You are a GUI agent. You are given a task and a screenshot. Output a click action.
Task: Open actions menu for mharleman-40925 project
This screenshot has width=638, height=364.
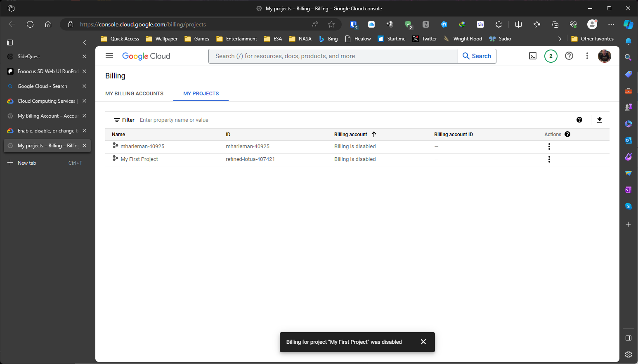coord(549,146)
